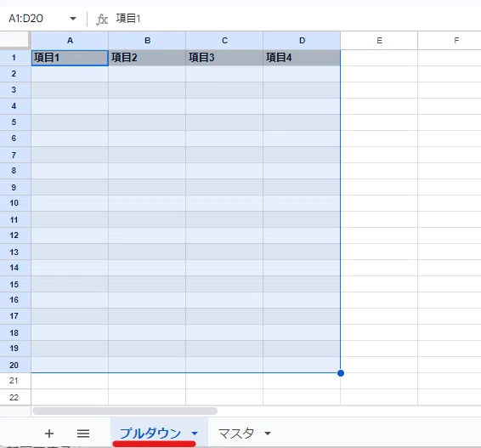
Task: Click cell A2 below 項目1
Action: [70, 74]
